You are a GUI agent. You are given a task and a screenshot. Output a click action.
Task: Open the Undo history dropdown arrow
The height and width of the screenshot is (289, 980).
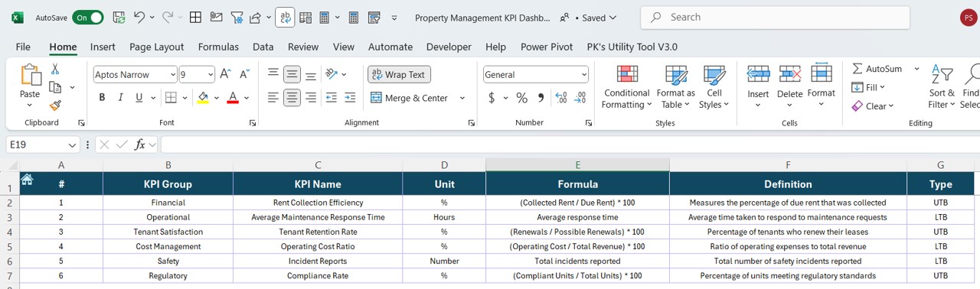[x=152, y=17]
